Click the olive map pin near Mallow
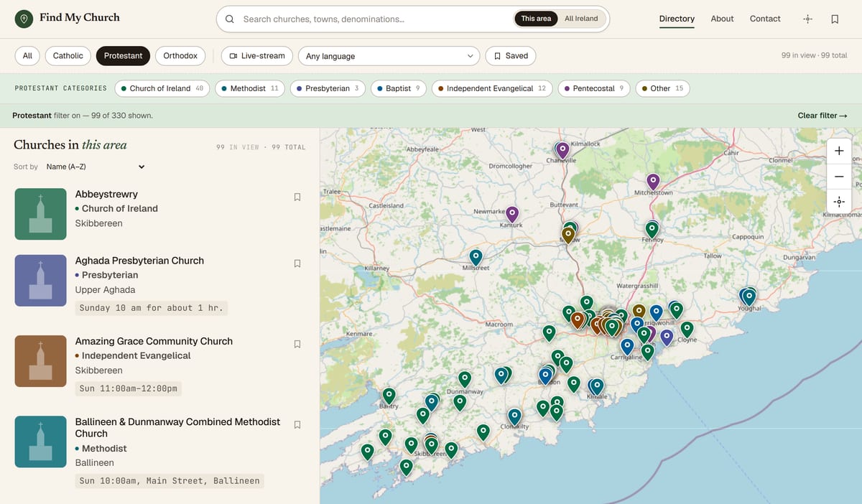Screen dimensions: 862x504 tap(568, 235)
